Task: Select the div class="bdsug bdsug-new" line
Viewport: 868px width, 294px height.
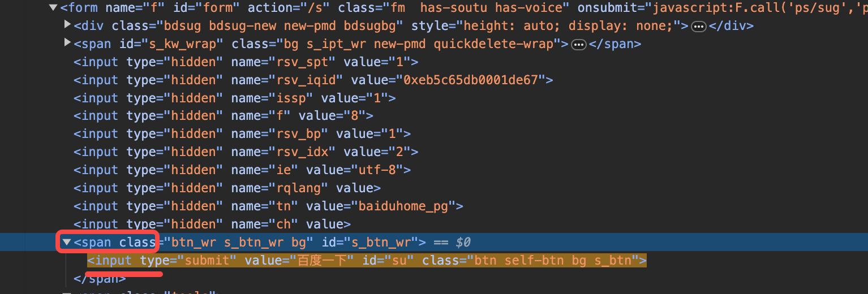Action: 414,26
